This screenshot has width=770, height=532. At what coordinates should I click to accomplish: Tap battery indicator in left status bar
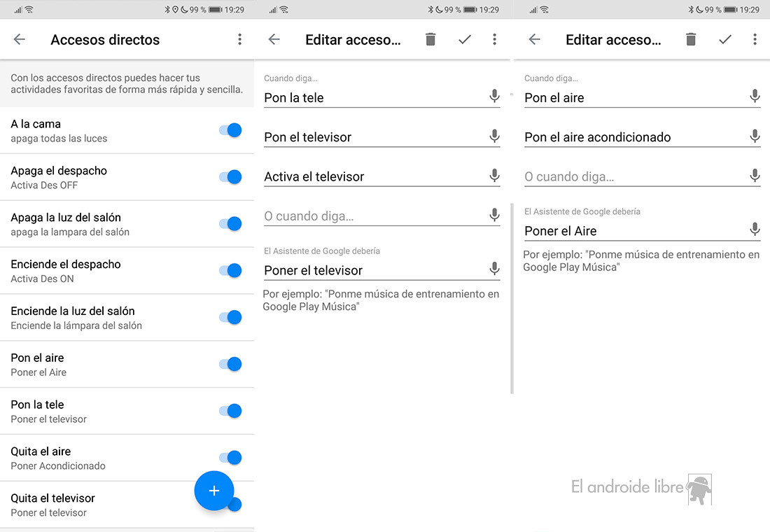click(x=215, y=9)
